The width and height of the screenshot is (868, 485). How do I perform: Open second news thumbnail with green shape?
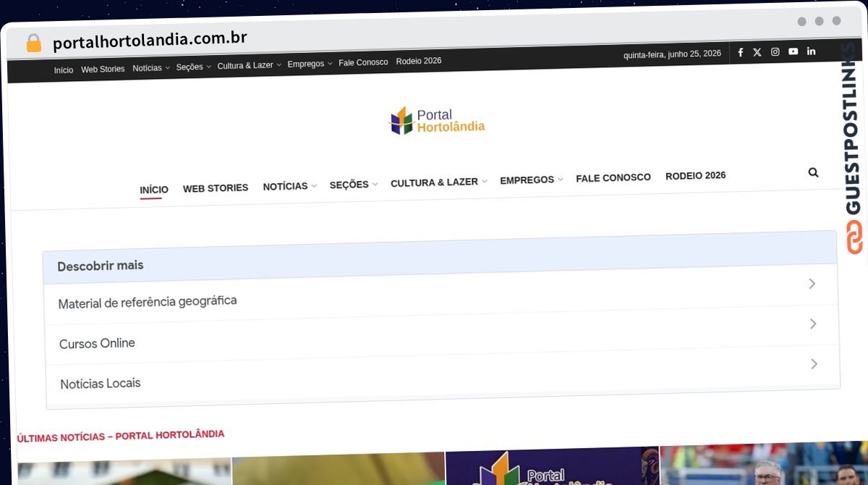339,469
